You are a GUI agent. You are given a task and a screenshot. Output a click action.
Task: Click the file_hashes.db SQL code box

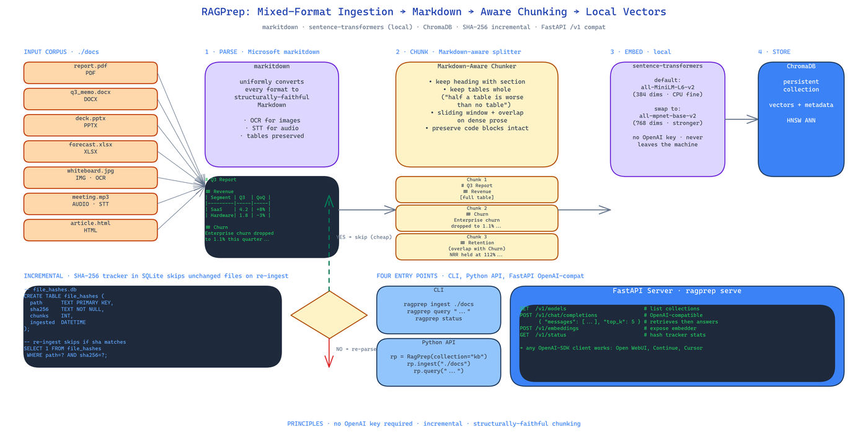[153, 327]
